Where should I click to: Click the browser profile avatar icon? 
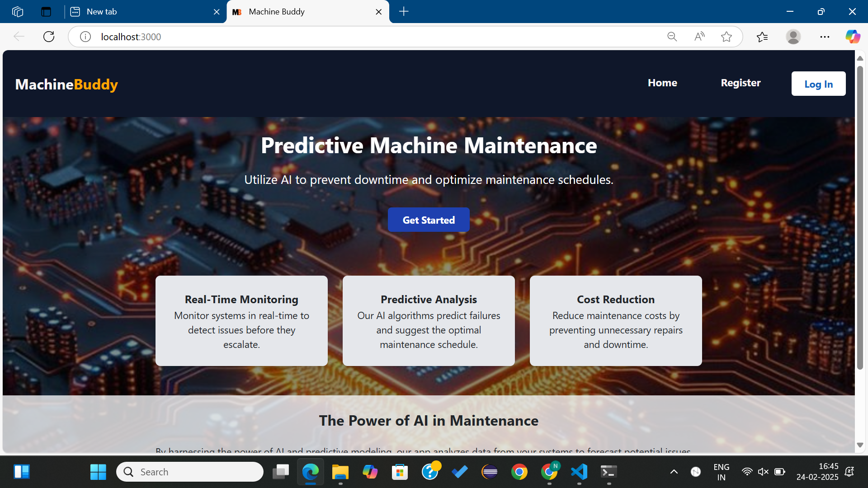pos(793,37)
